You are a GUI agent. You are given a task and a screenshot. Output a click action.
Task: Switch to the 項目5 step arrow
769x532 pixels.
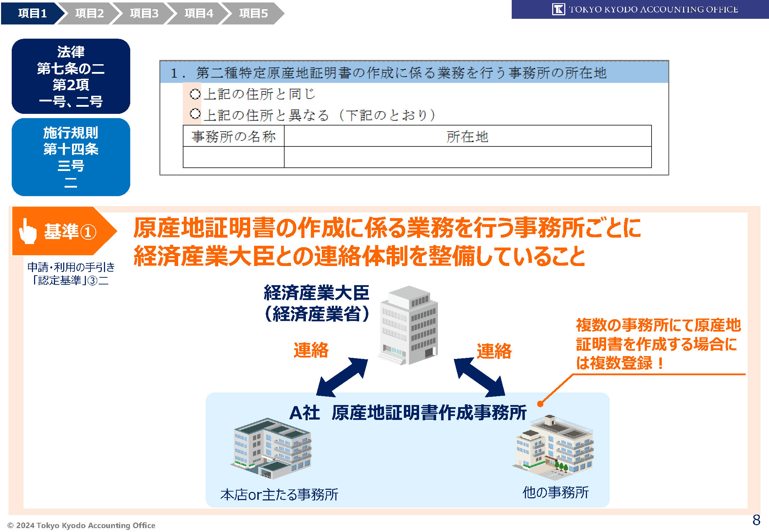(253, 13)
